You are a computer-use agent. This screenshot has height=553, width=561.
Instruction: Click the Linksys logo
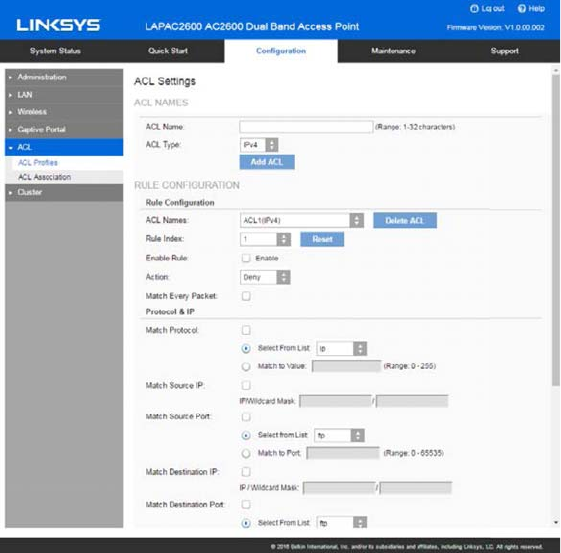[58, 25]
